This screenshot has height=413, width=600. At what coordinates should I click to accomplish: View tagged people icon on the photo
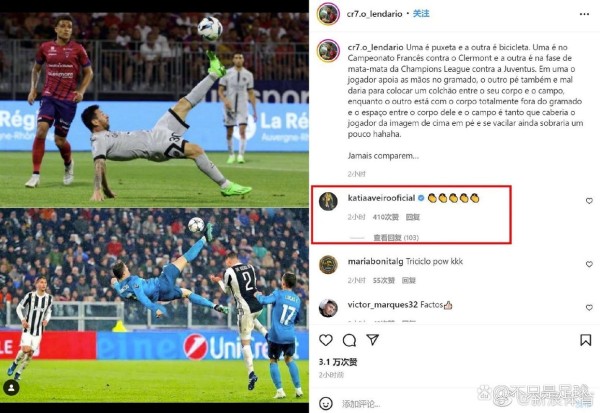point(11,387)
